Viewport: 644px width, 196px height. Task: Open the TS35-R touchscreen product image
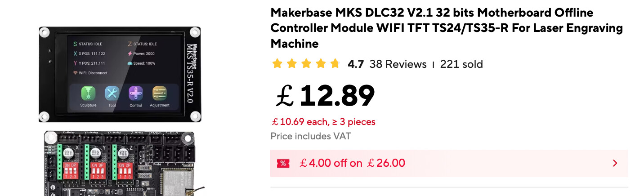[120, 74]
